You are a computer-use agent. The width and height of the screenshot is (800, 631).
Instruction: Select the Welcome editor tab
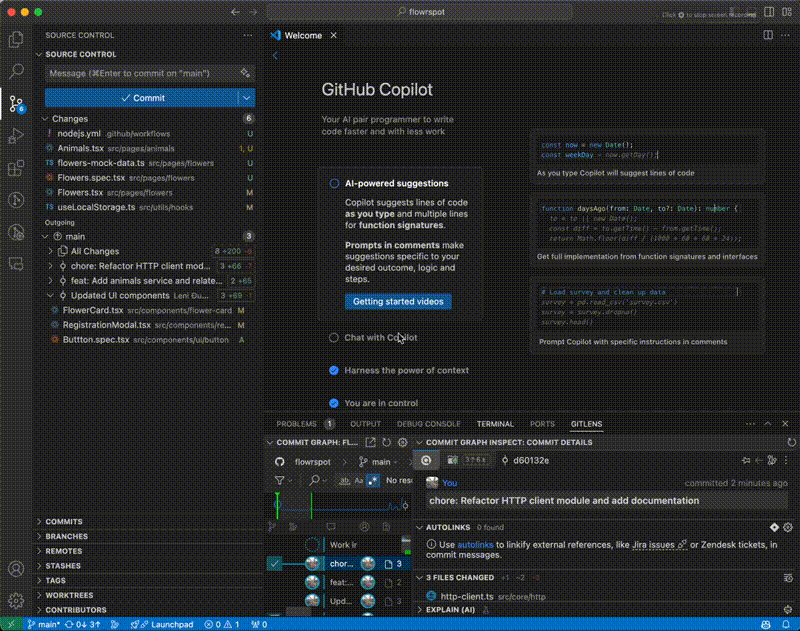click(x=303, y=35)
